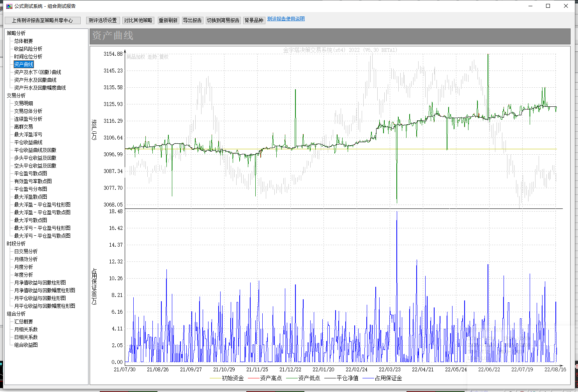The height and width of the screenshot is (392, 578).
Task: Open 交易明细 item
Action: click(x=24, y=103)
